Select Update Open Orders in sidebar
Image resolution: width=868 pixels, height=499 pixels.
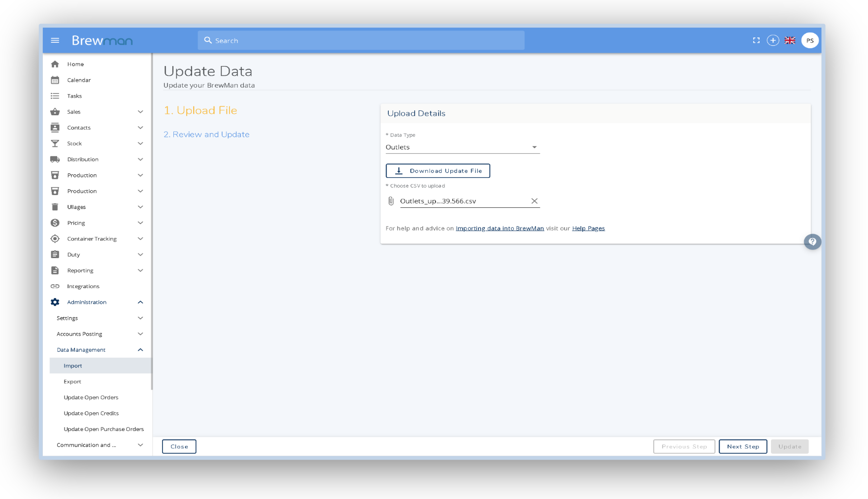pyautogui.click(x=91, y=398)
